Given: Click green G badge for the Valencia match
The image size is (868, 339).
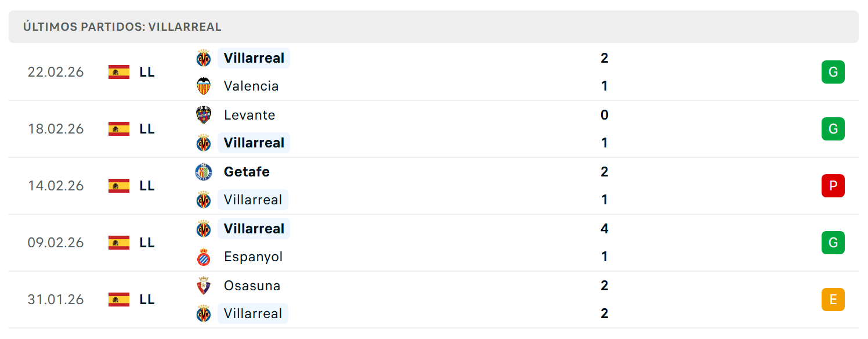Looking at the screenshot, I should 833,72.
